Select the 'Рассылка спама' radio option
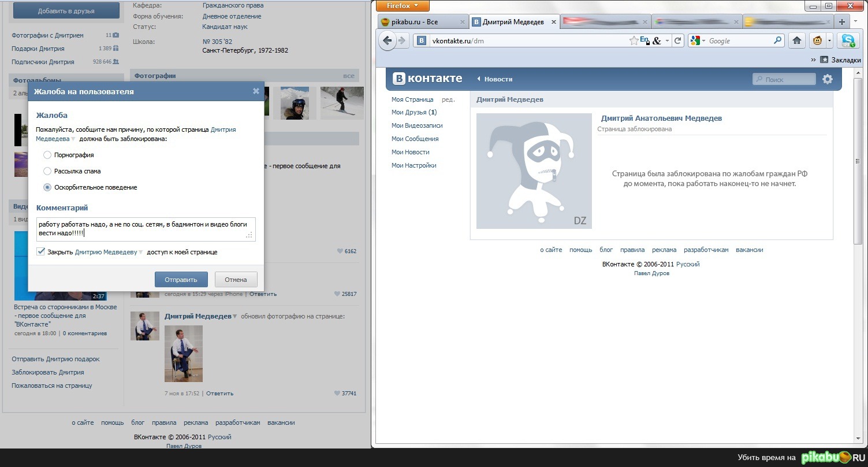The image size is (868, 467). [x=47, y=171]
